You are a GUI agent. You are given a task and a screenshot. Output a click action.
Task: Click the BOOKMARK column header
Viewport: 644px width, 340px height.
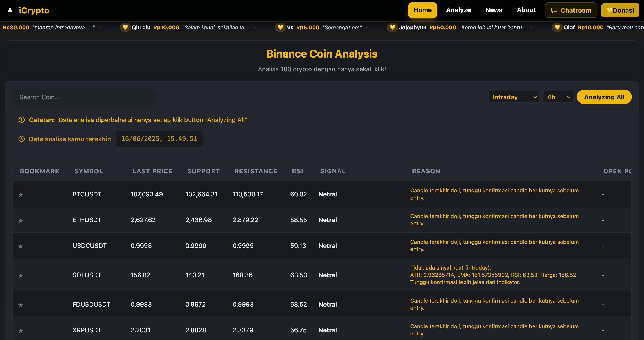click(x=40, y=171)
